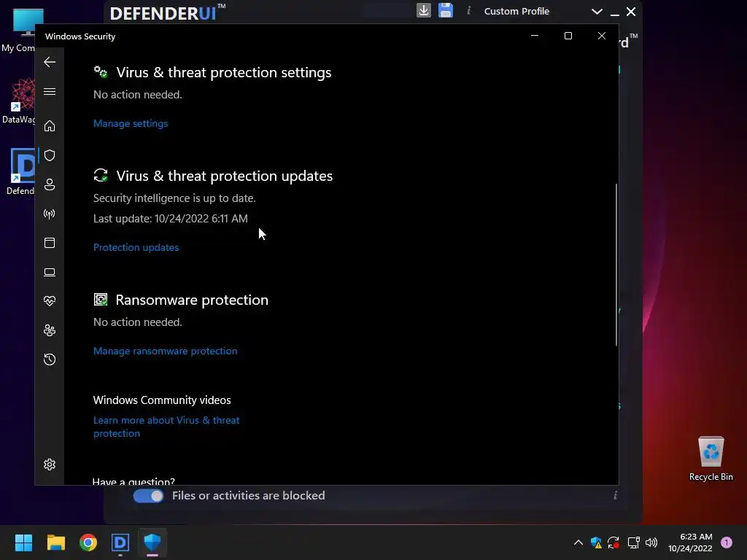Click DefenderUI download icon in title bar
This screenshot has width=747, height=560.
click(x=424, y=10)
